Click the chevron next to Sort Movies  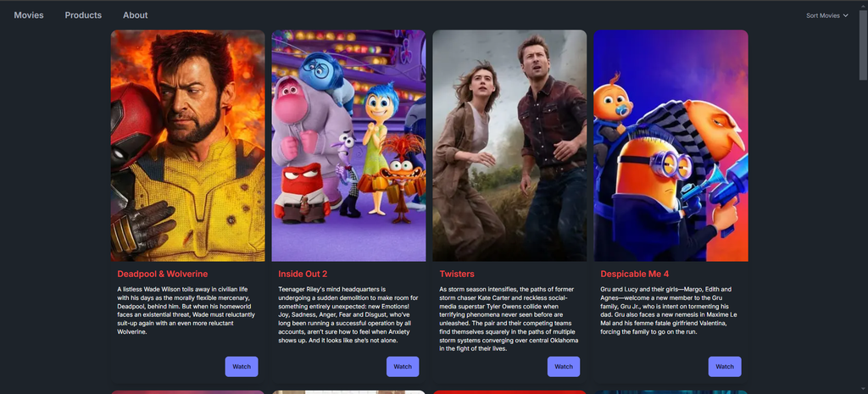(845, 15)
